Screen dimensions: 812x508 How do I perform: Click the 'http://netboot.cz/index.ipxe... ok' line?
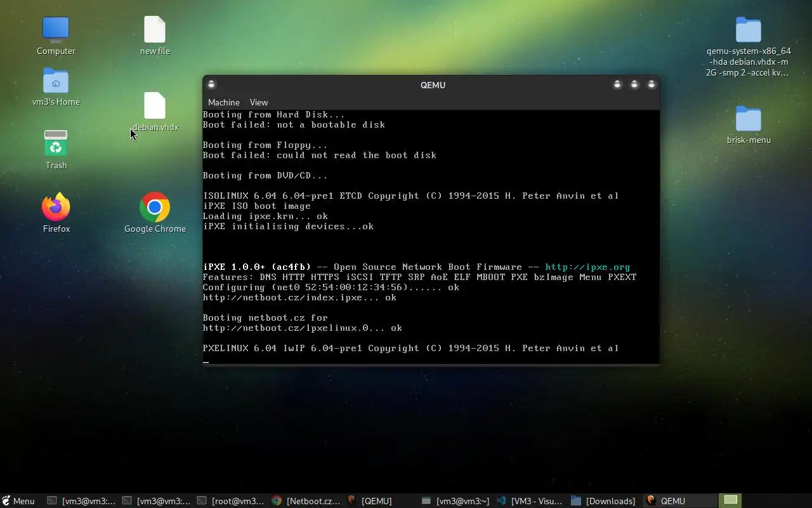point(299,297)
